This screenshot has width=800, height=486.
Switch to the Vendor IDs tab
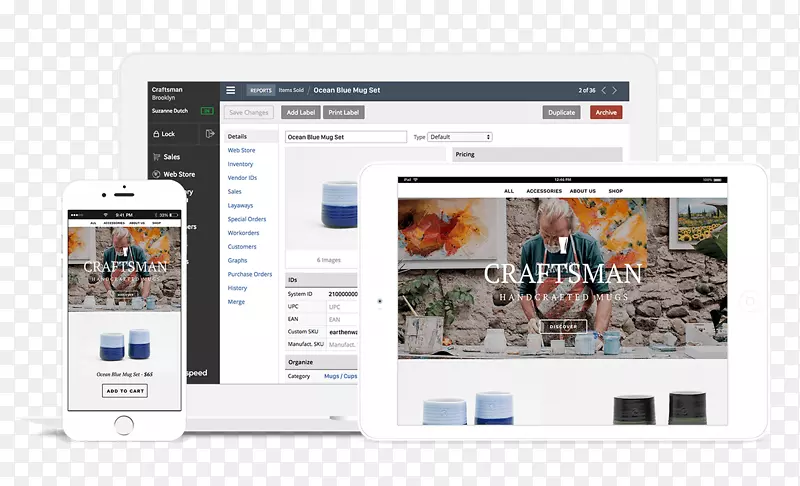242,178
